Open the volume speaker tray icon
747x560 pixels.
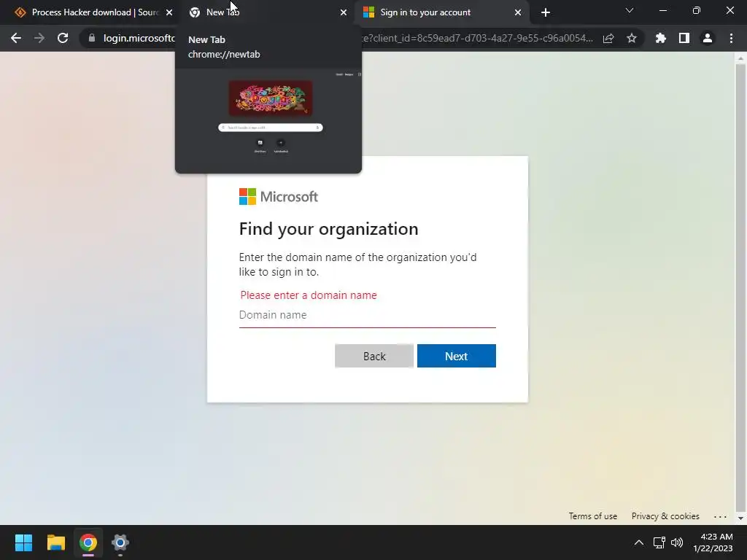coord(677,542)
